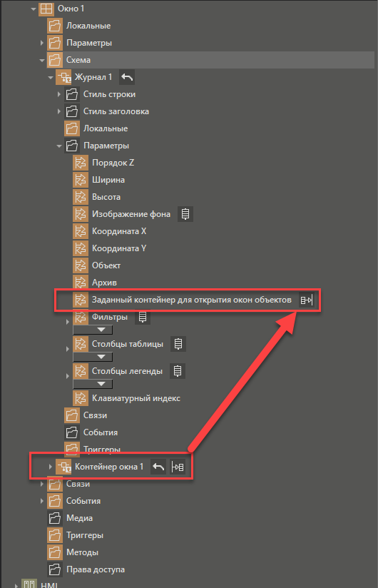Select the Архив parameter
378x588 pixels.
coord(104,283)
